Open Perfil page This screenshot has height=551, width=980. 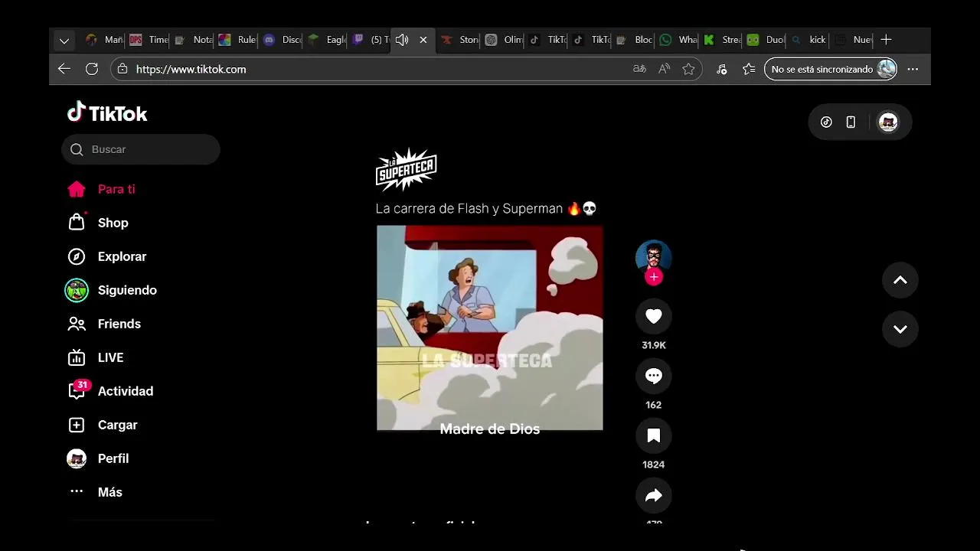pos(113,458)
